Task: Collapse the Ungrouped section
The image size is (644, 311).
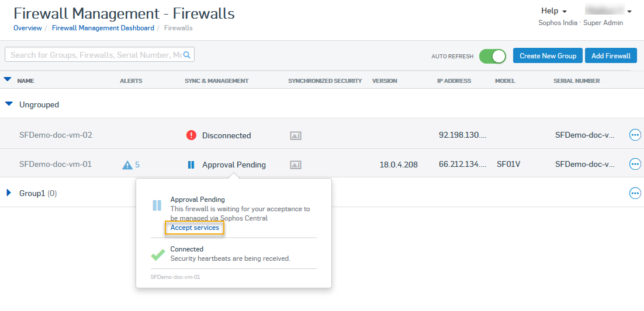Action: 9,104
